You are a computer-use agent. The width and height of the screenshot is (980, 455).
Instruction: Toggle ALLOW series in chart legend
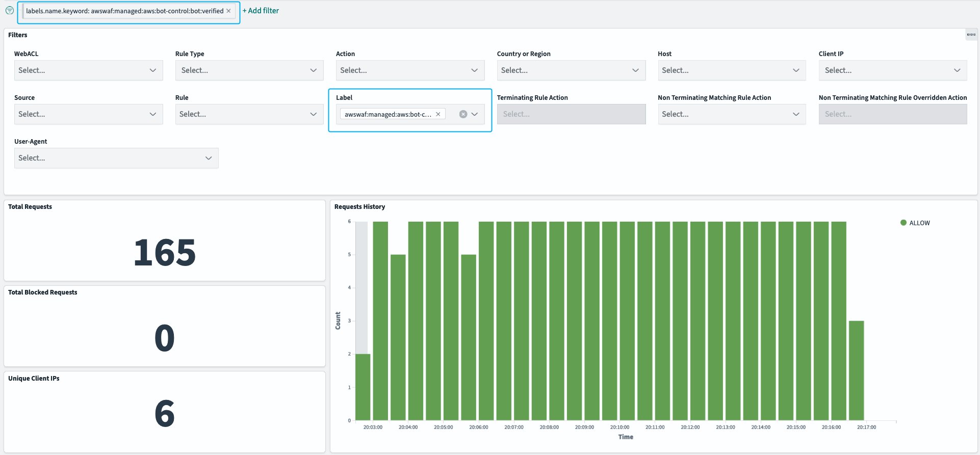919,223
